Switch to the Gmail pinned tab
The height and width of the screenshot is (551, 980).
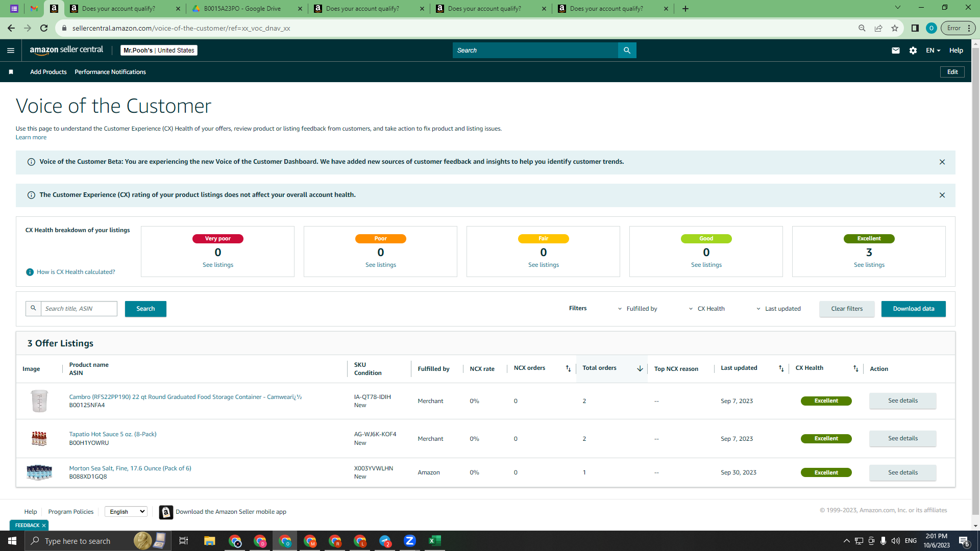(34, 9)
